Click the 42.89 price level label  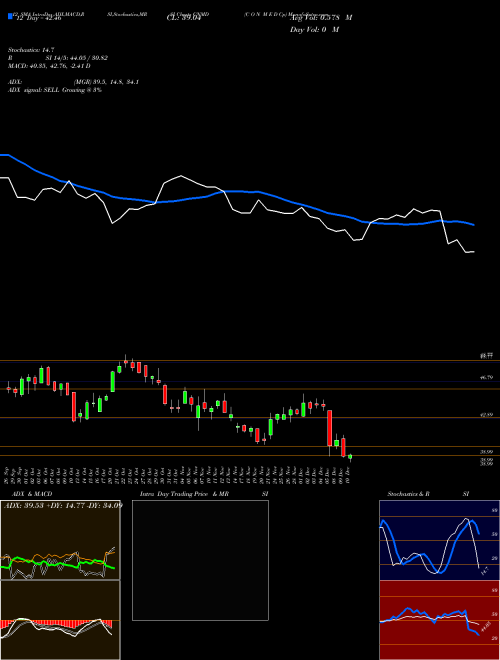487,415
